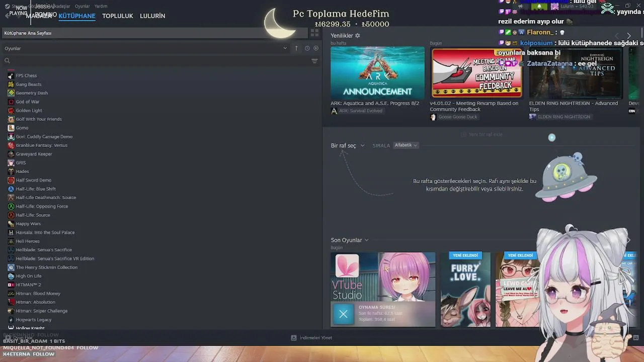The width and height of the screenshot is (644, 362).
Task: Click Gori: Cuddly Carnage Demo icon
Action: (11, 137)
